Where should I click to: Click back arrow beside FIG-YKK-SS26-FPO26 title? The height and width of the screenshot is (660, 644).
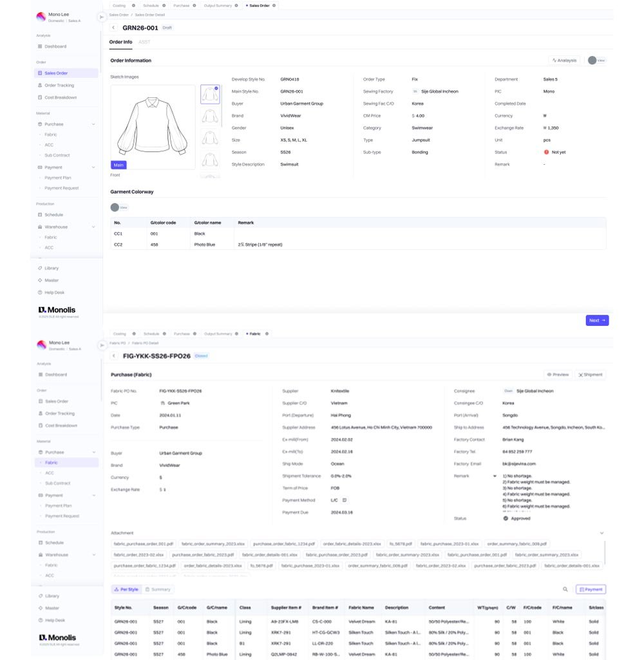(x=114, y=355)
